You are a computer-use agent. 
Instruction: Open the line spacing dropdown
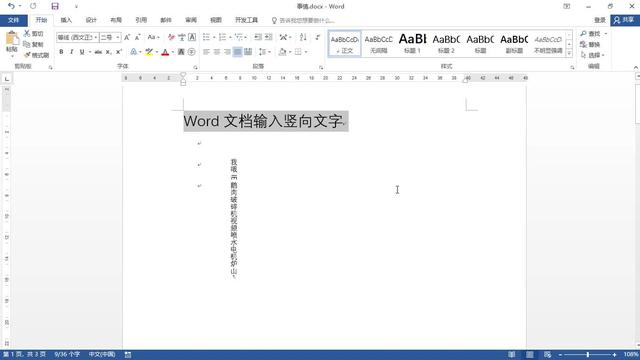[270, 52]
